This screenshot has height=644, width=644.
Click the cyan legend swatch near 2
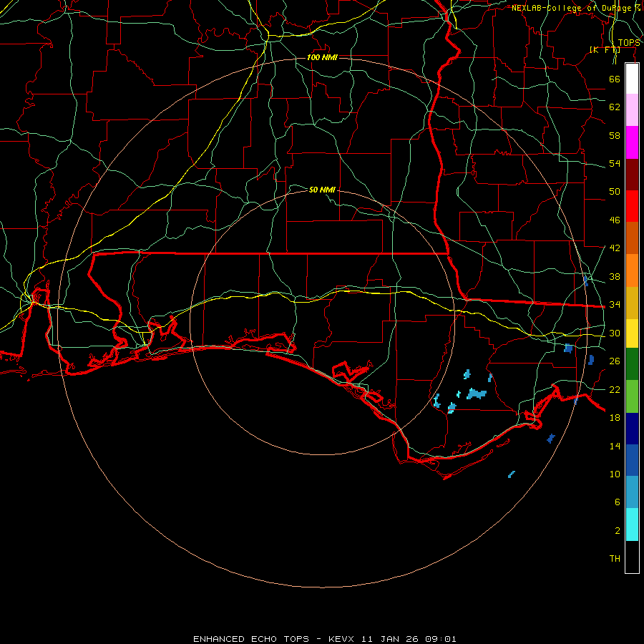632,525
